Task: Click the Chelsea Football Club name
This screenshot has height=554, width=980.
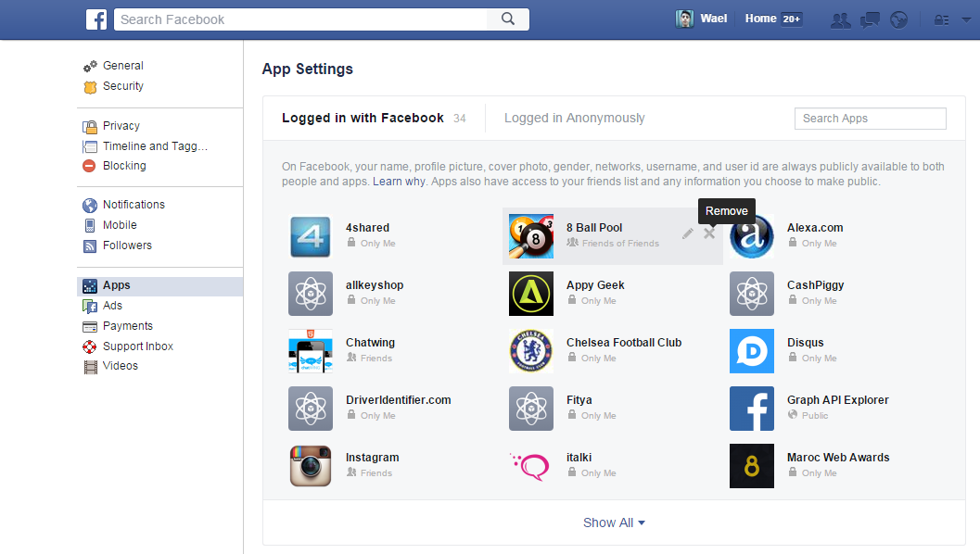Action: [x=624, y=343]
